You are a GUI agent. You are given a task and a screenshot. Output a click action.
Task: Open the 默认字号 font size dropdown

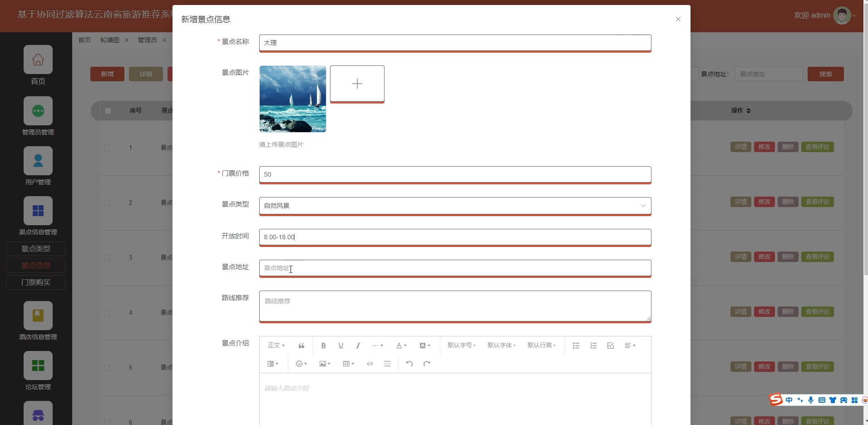coord(462,346)
